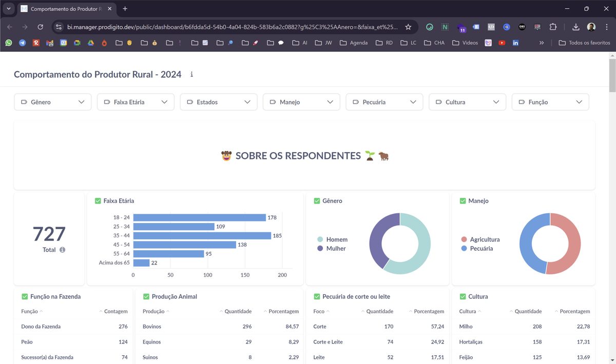Click the Mulher legend color dot
This screenshot has width=616, height=364.
(x=320, y=248)
